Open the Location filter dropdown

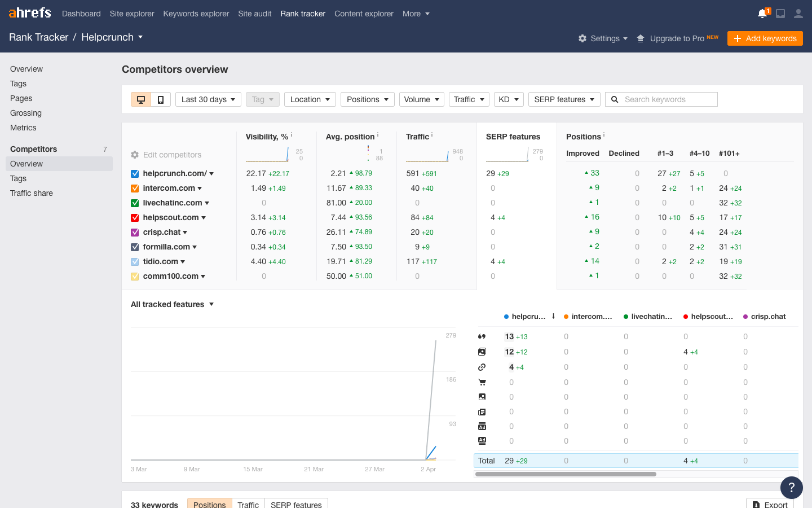pos(310,99)
